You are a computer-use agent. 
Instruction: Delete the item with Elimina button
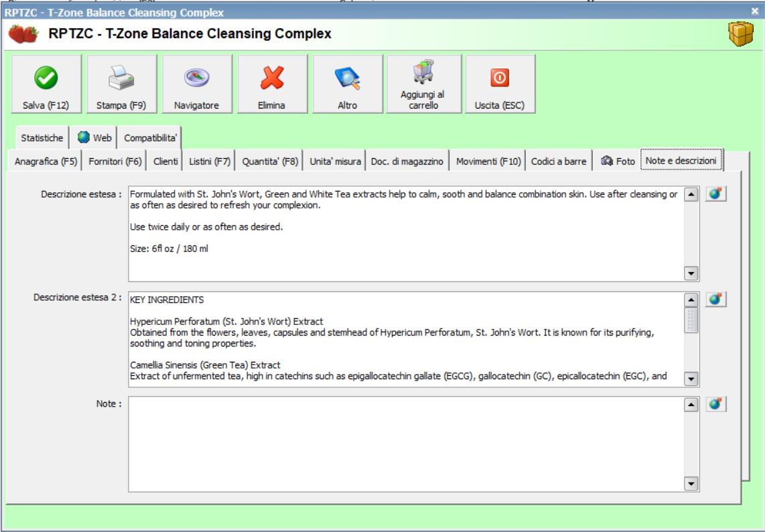click(x=272, y=84)
